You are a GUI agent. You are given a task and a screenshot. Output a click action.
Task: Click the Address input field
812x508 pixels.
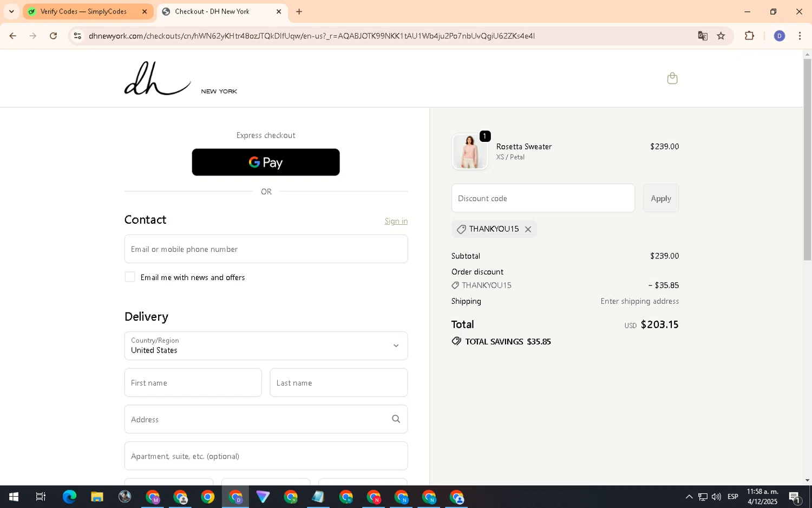pyautogui.click(x=266, y=419)
